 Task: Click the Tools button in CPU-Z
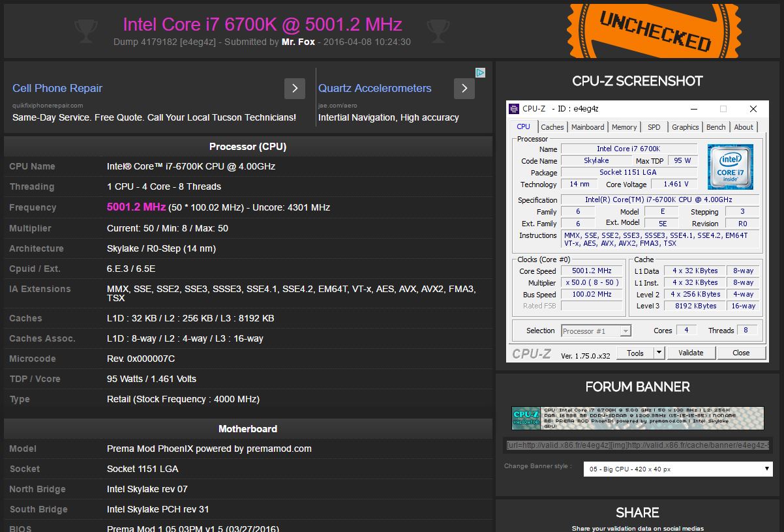(635, 353)
